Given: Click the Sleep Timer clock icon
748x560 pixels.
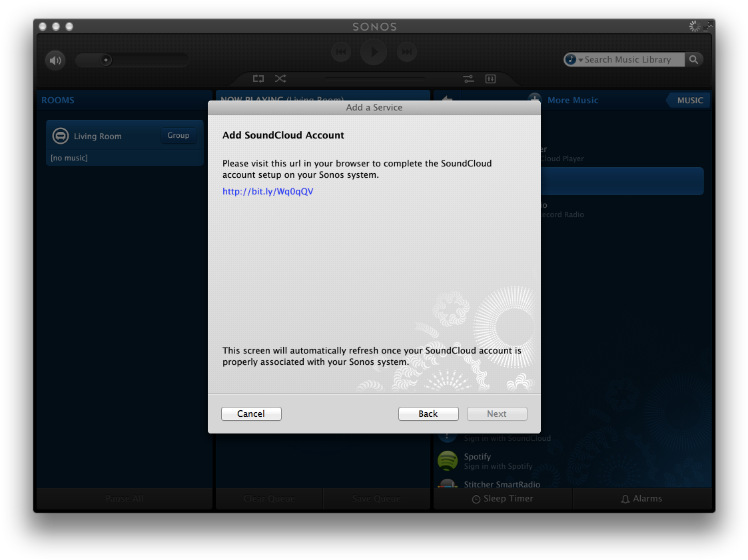Looking at the screenshot, I should tap(476, 499).
